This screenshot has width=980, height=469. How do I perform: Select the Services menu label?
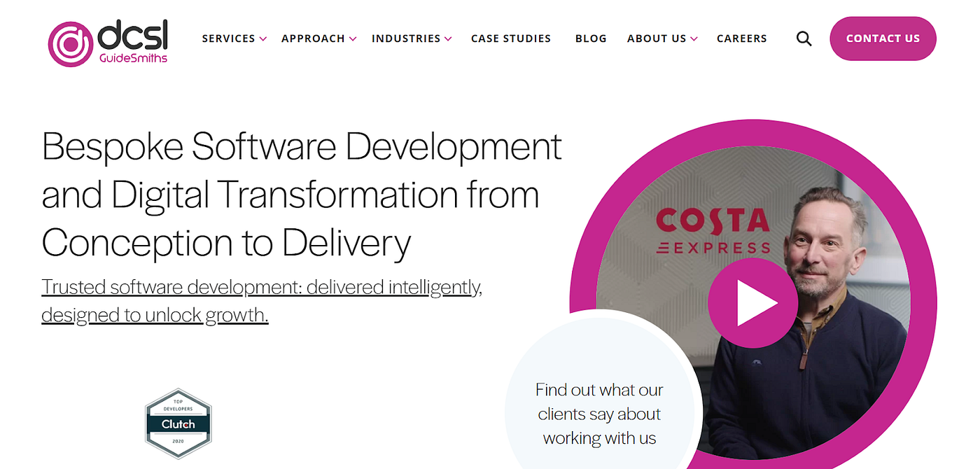tap(228, 38)
